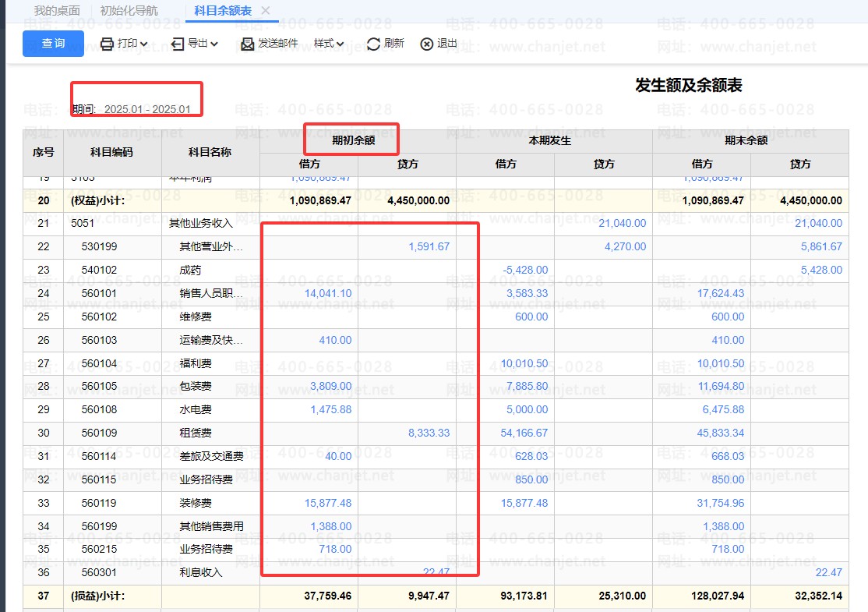Click the 21,040.00 current period credit

click(622, 223)
